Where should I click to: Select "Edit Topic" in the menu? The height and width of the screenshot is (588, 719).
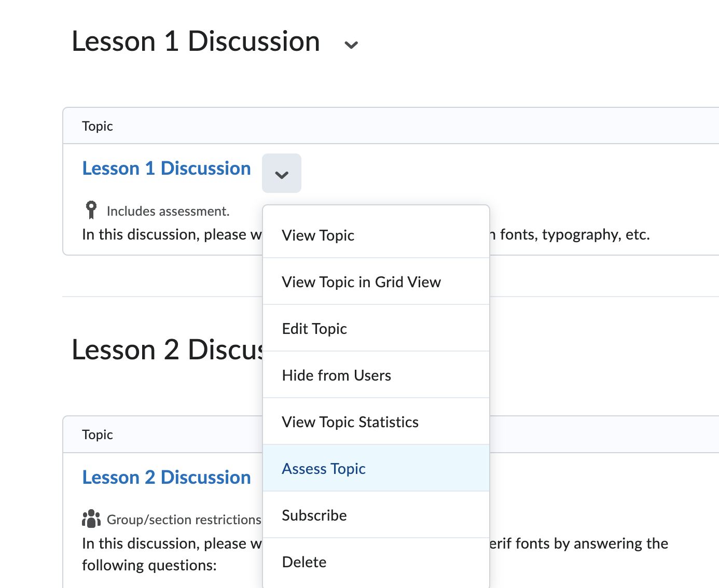314,328
